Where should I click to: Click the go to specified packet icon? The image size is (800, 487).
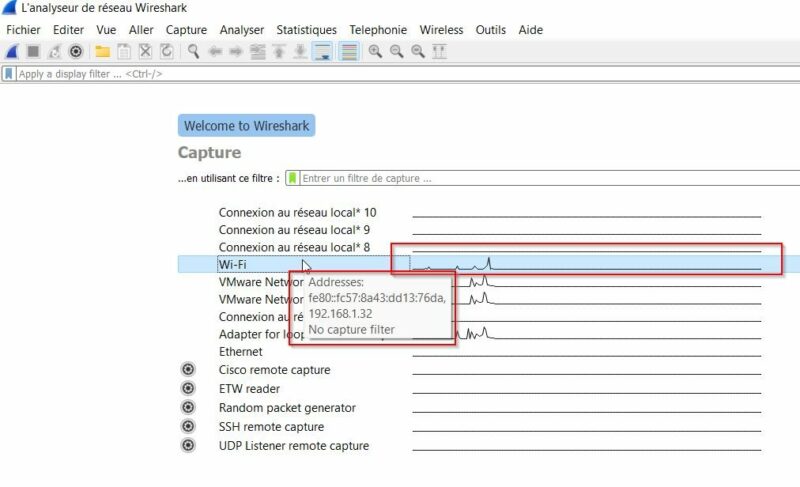[258, 52]
